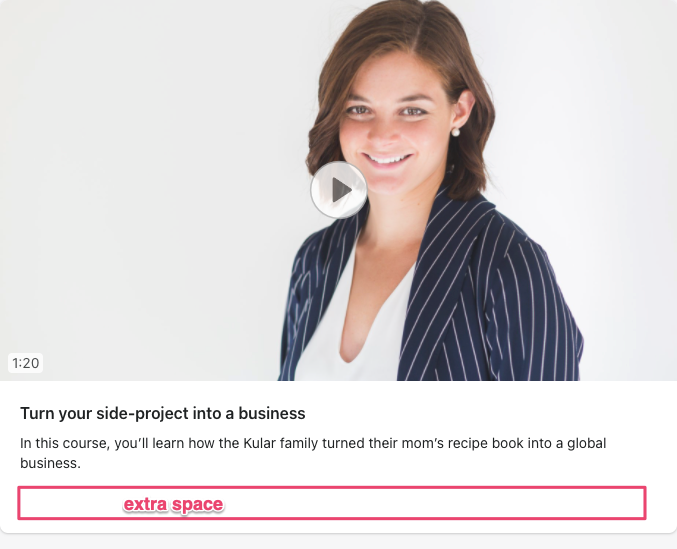This screenshot has height=549, width=677.
Task: Click the word 'global' in the description
Action: (x=586, y=444)
